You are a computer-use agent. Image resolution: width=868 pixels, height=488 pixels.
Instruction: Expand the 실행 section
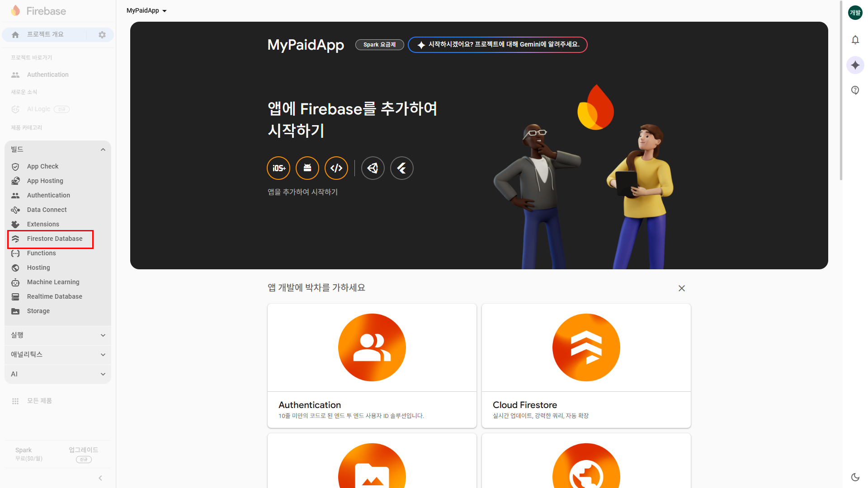click(x=103, y=335)
